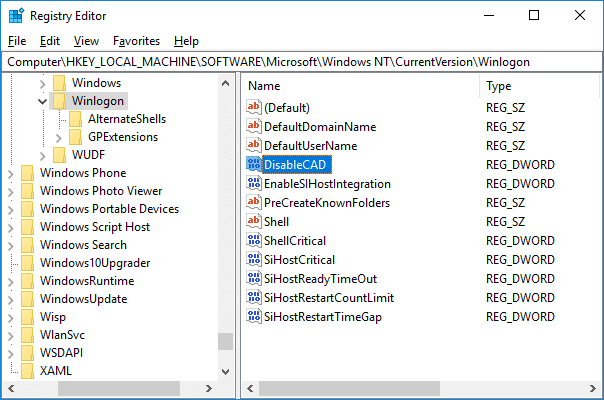This screenshot has width=604, height=400.
Task: Expand the GPExtensions subkey
Action: click(x=59, y=137)
